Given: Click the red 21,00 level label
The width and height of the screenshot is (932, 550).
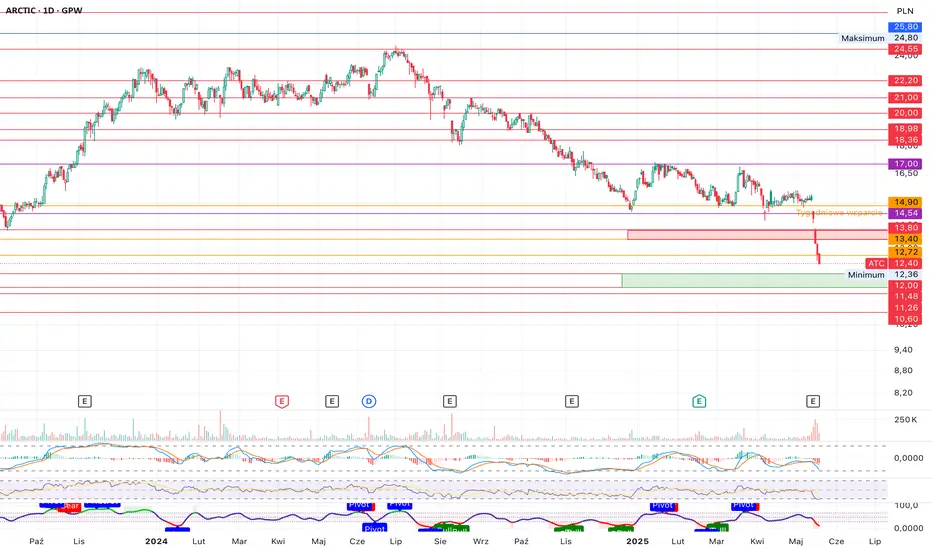Looking at the screenshot, I should [x=905, y=98].
